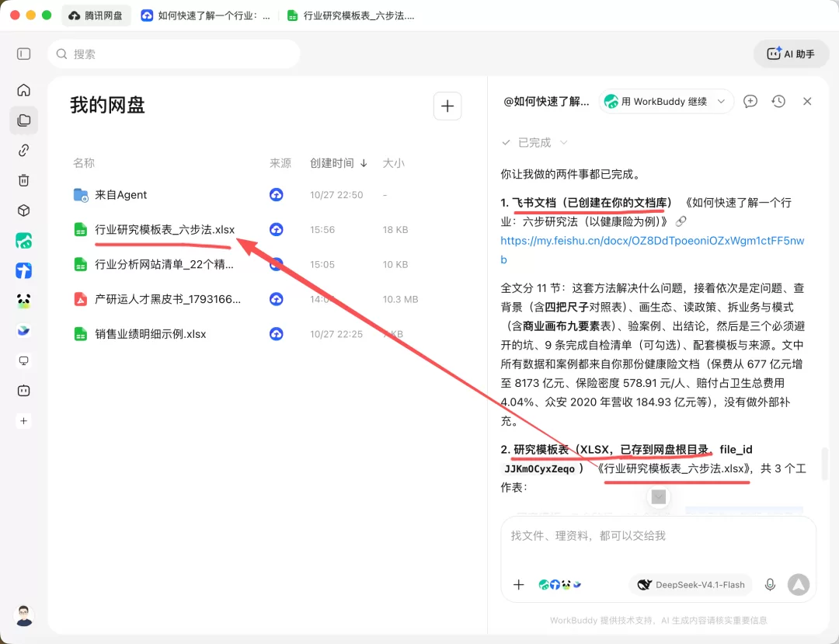The image size is (839, 644).
Task: Click the connected apps icon cluster in chat input
Action: pyautogui.click(x=559, y=585)
